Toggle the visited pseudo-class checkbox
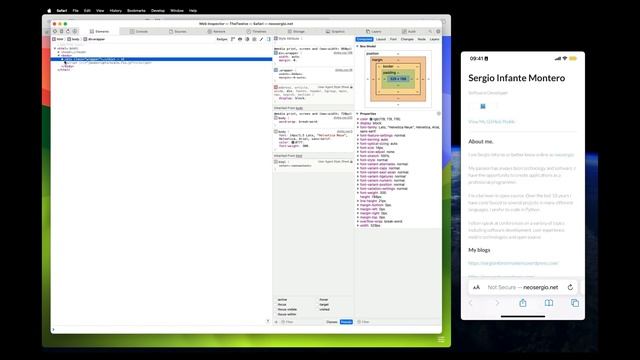 (x=317, y=309)
